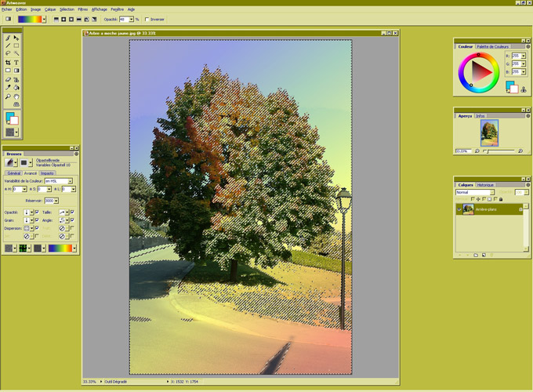The height and width of the screenshot is (392, 533).
Task: Pick the Zoom magnifier tool
Action: [9, 96]
